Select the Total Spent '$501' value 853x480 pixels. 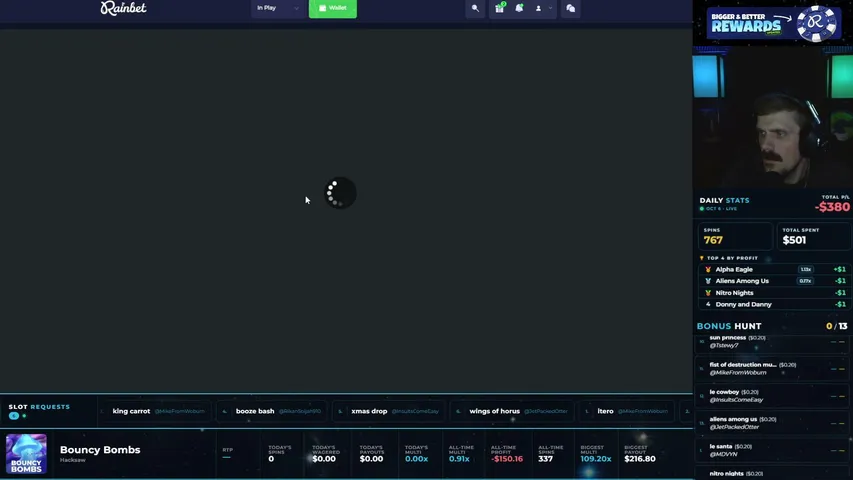click(794, 240)
